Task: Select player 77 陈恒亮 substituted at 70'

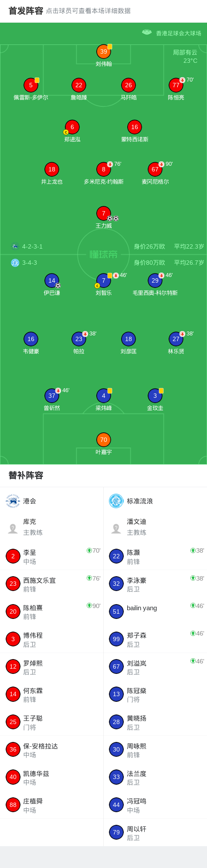Action: [x=176, y=85]
